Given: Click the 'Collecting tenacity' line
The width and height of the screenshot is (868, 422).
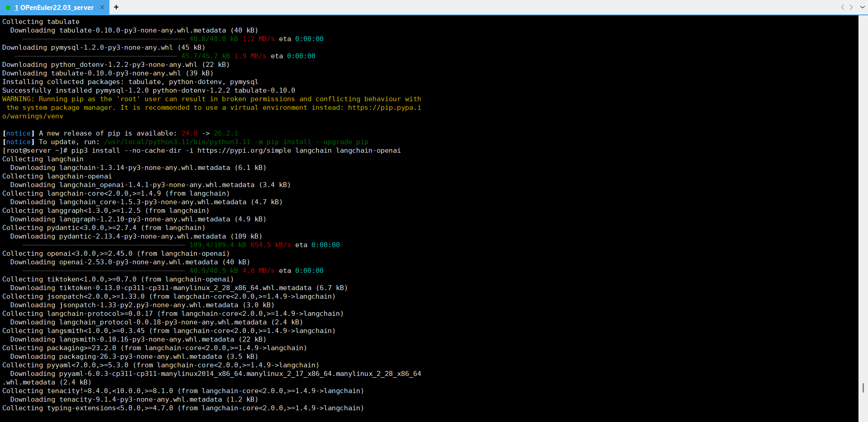Looking at the screenshot, I should [x=183, y=391].
